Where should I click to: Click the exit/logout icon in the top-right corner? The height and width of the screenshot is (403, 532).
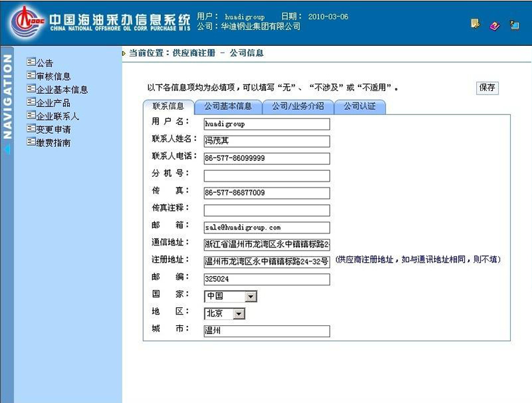(513, 24)
